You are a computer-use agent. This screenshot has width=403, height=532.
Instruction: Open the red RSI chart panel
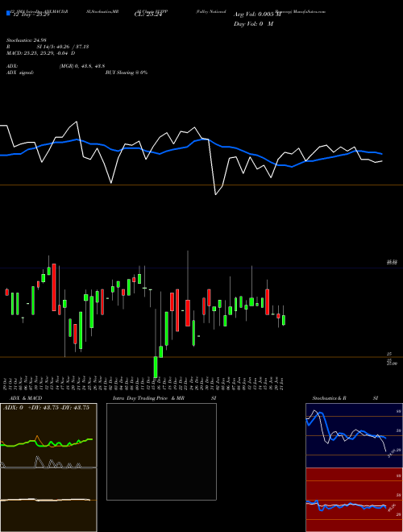(x=354, y=500)
